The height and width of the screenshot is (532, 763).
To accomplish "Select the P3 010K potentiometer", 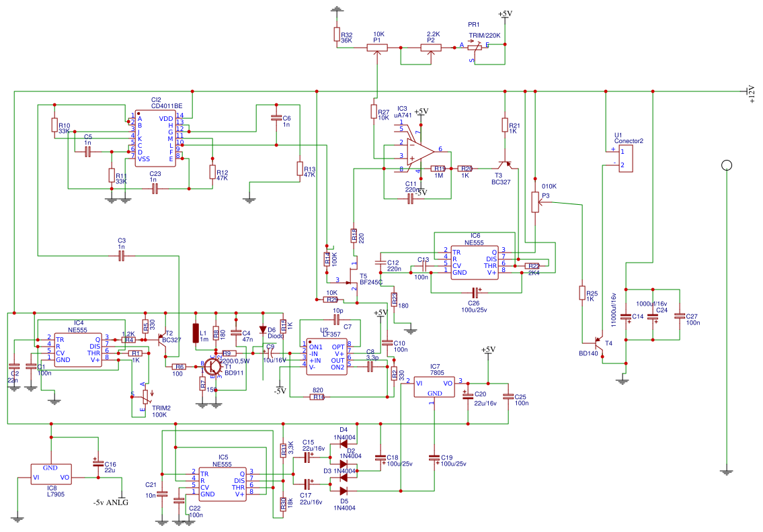I will tap(536, 200).
